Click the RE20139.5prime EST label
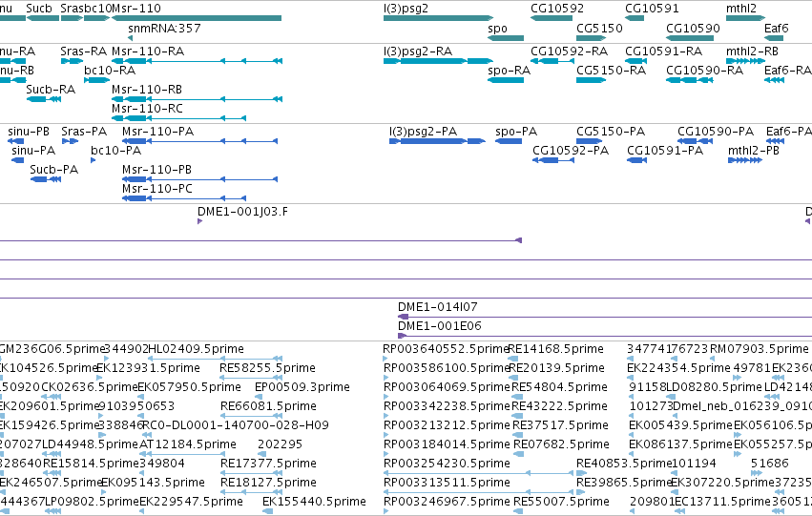 pyautogui.click(x=556, y=368)
